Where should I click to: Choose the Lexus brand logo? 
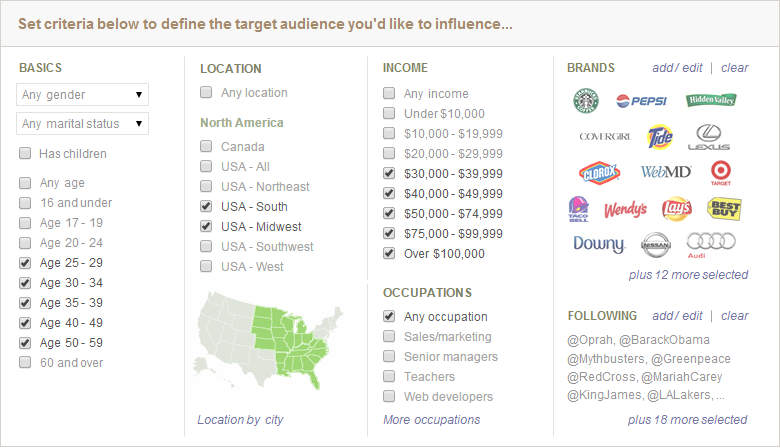click(x=709, y=137)
